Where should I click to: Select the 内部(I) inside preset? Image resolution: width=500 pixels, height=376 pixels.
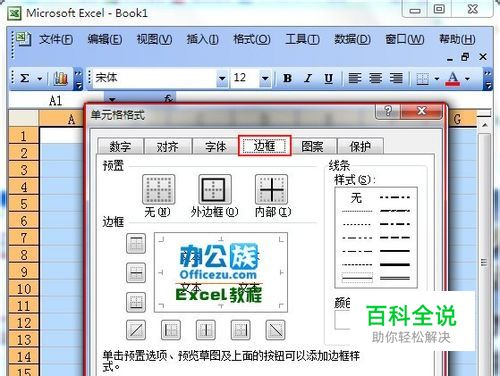click(x=271, y=189)
